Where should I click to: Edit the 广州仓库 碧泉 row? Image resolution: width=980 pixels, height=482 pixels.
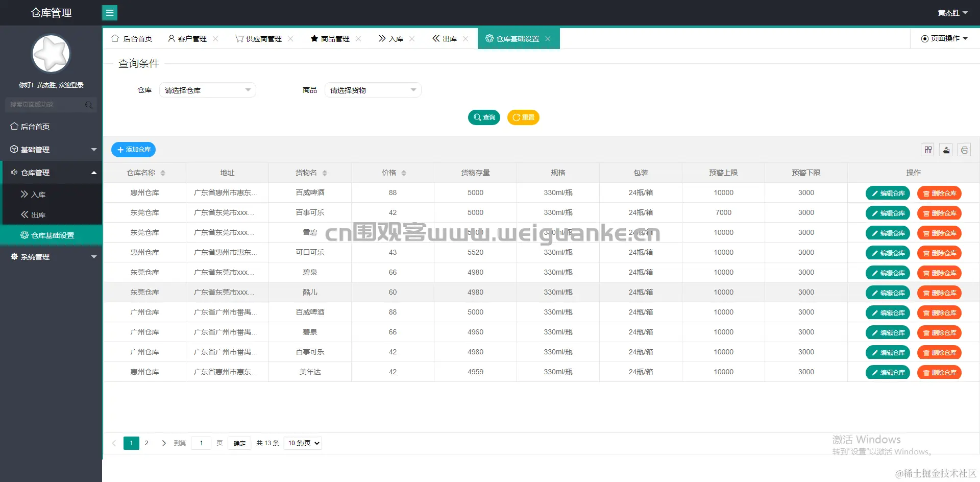coord(888,333)
